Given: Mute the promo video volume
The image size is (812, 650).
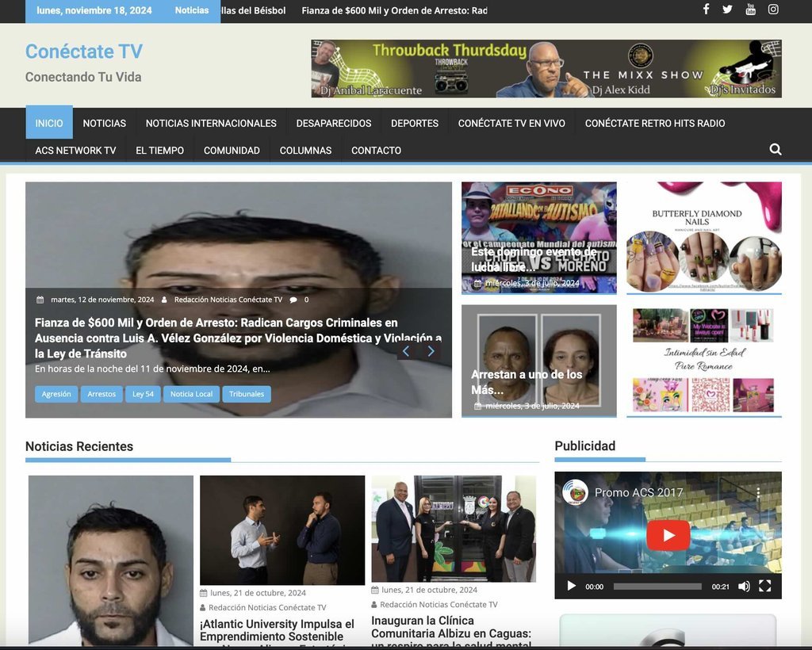Looking at the screenshot, I should tap(744, 587).
